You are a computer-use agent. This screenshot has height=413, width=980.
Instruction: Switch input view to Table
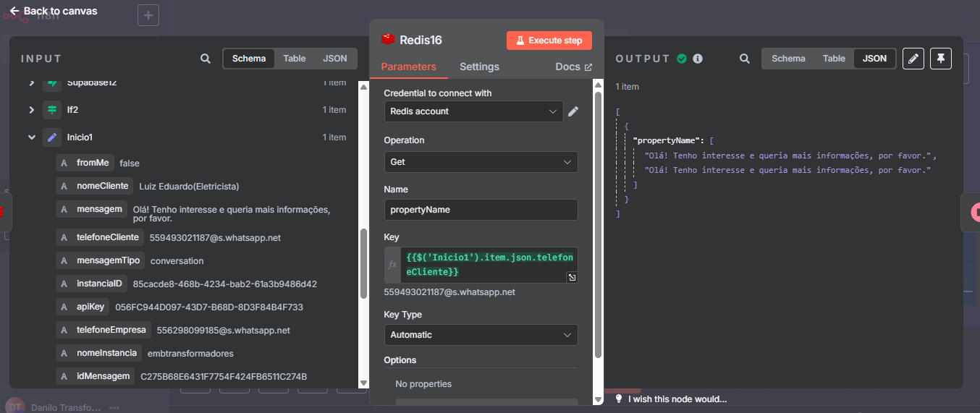pos(295,59)
